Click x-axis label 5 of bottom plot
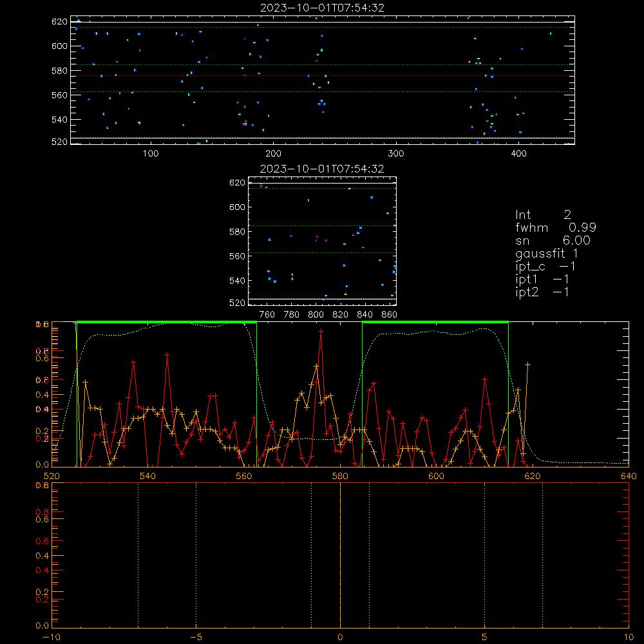This screenshot has height=644, width=644. point(485,637)
